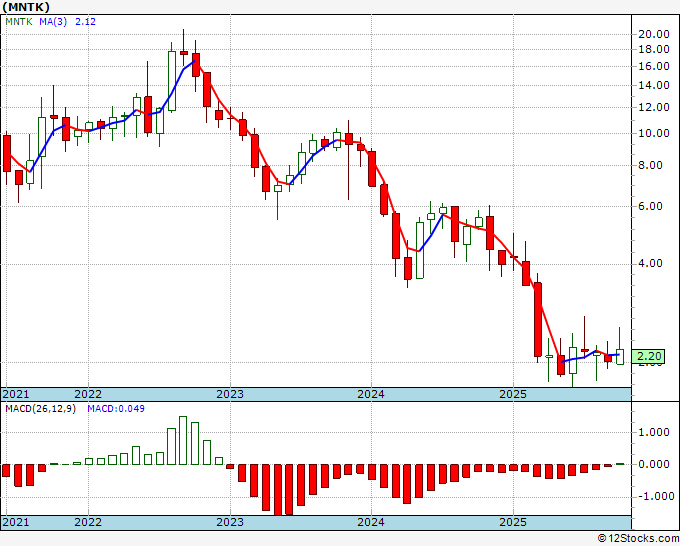The width and height of the screenshot is (680, 546).
Task: Click the 0.000 MACD axis label
Action: 654,464
